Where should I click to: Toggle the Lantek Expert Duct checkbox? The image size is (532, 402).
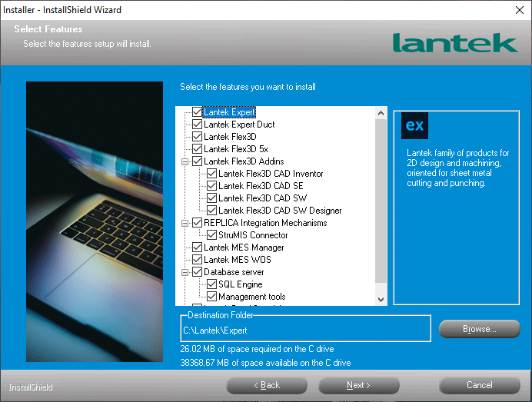[197, 125]
